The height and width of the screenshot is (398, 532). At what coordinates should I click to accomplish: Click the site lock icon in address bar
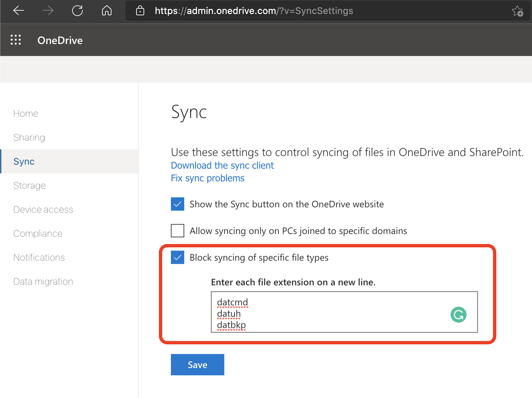(140, 11)
